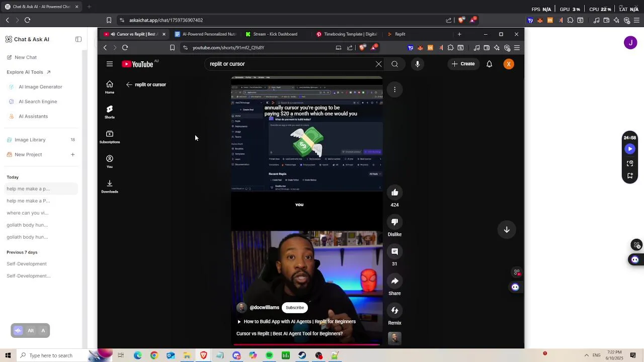Open Shorts in YouTube sidebar
Screen dimensions: 644x362
(110, 112)
